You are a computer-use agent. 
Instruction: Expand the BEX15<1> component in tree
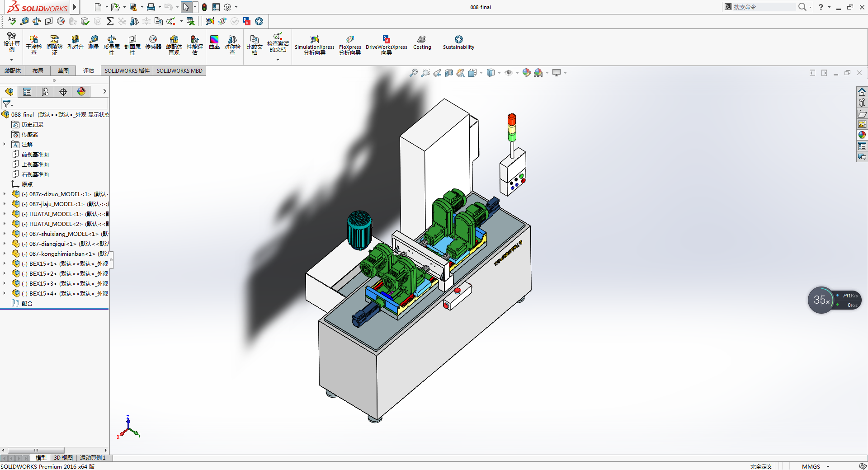pyautogui.click(x=5, y=263)
